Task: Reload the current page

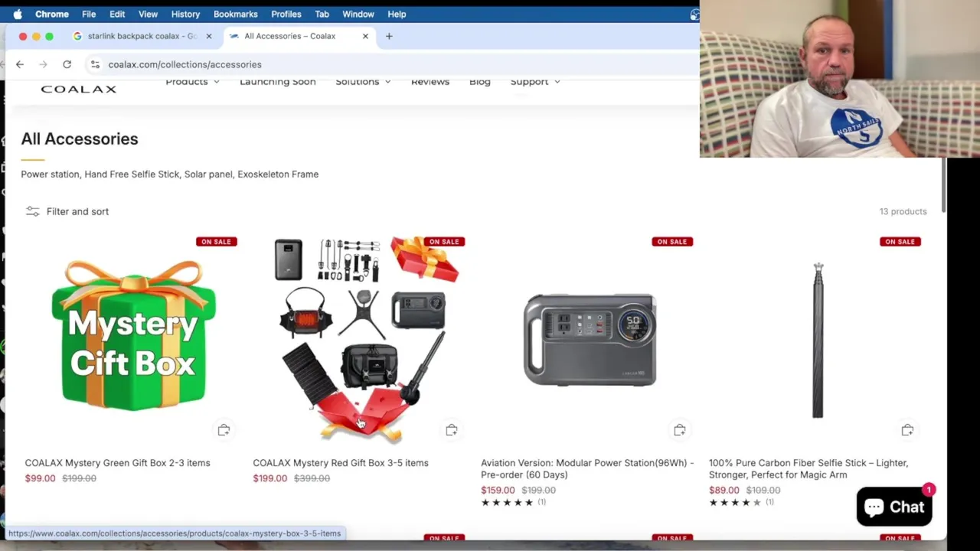Action: point(67,64)
